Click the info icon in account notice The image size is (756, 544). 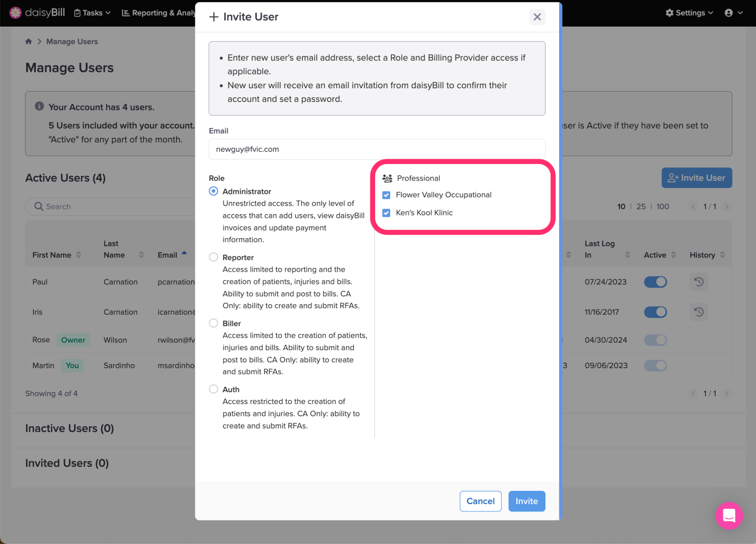(x=39, y=106)
